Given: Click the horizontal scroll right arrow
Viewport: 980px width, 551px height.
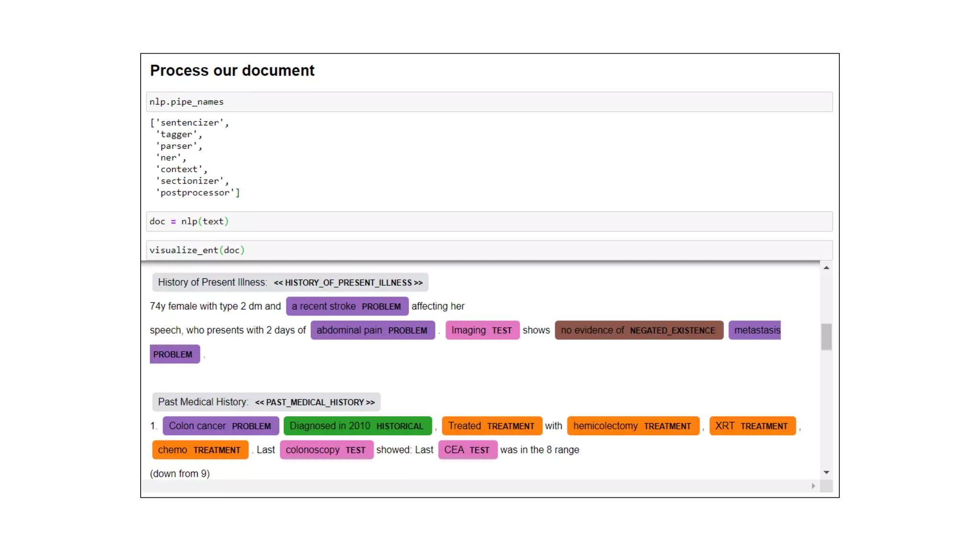Looking at the screenshot, I should [813, 486].
